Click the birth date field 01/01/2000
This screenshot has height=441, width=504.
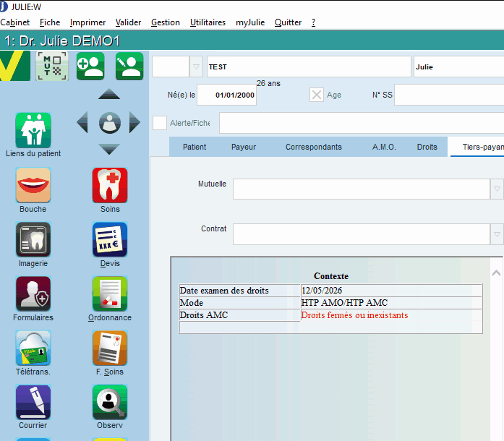pos(226,95)
